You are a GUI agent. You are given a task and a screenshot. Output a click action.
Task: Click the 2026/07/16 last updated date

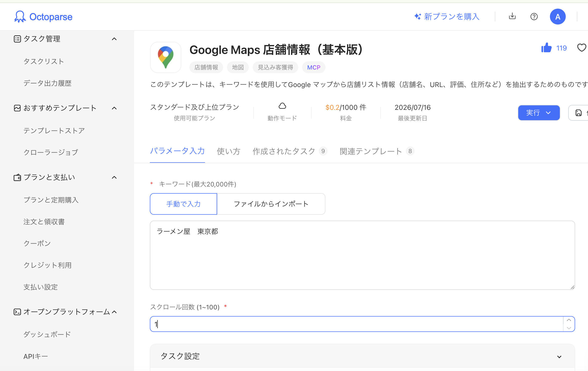[412, 107]
